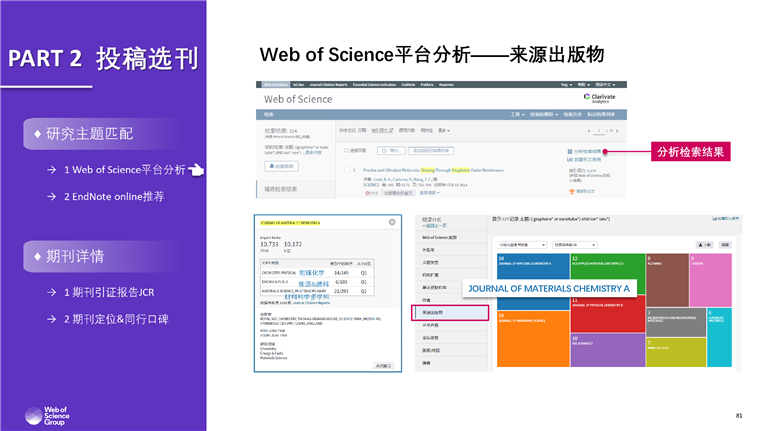This screenshot has height=431, width=768.
Task: Sort results by times cited
Action: pos(382,131)
